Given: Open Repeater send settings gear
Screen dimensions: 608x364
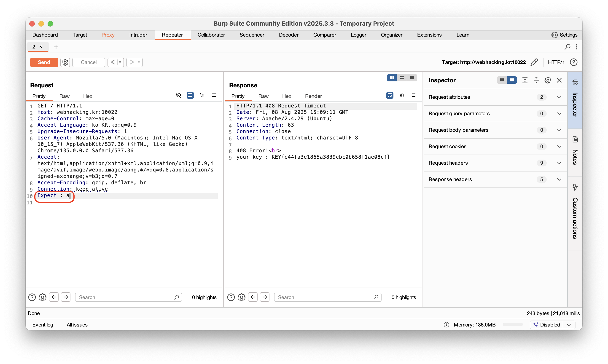Looking at the screenshot, I should click(65, 62).
